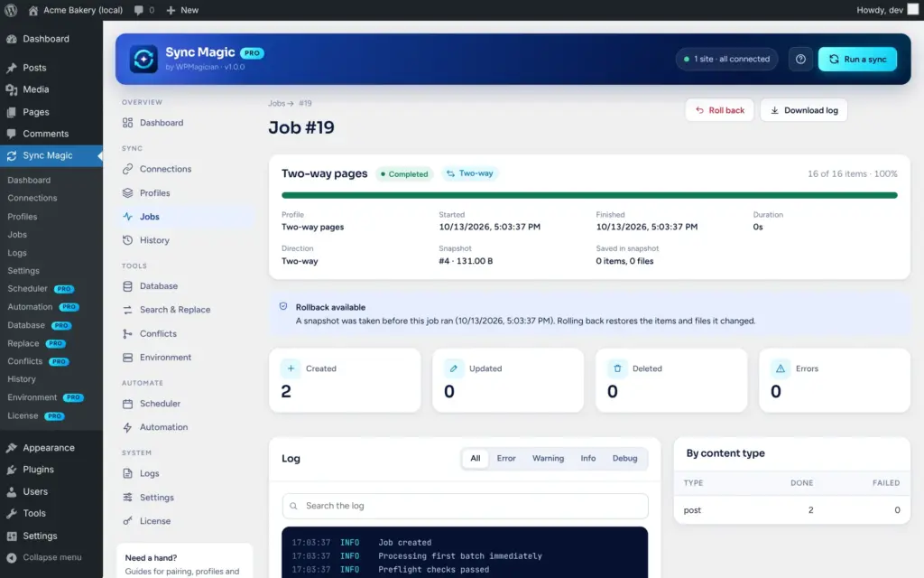Open plugin Dashboard under Overview
The image size is (924, 578).
[184, 123]
